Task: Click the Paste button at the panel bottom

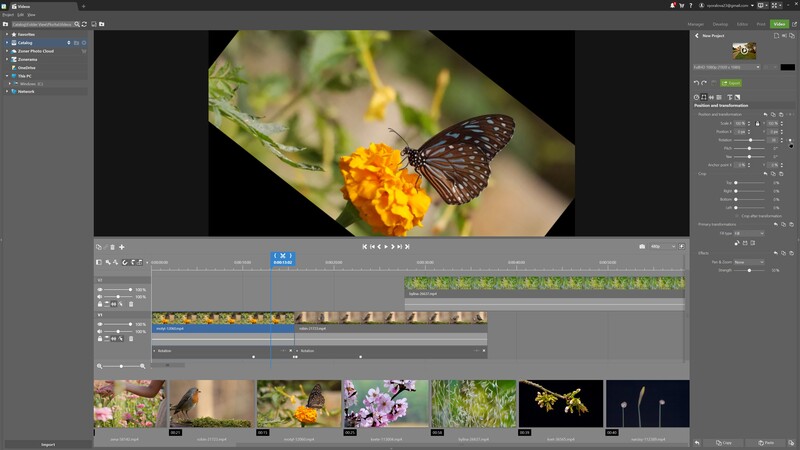Action: 766,443
